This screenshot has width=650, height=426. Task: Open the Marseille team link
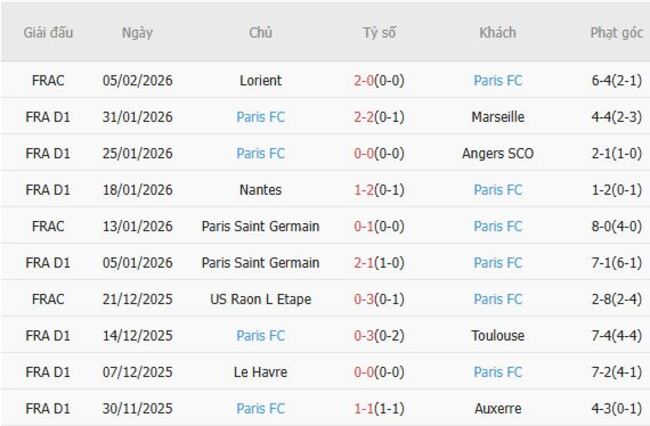(x=497, y=117)
